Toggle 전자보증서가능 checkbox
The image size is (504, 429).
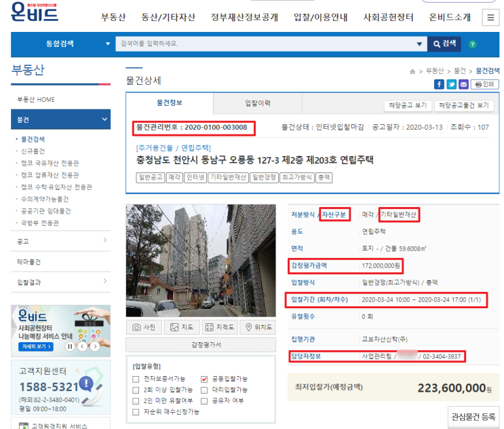[x=136, y=379]
